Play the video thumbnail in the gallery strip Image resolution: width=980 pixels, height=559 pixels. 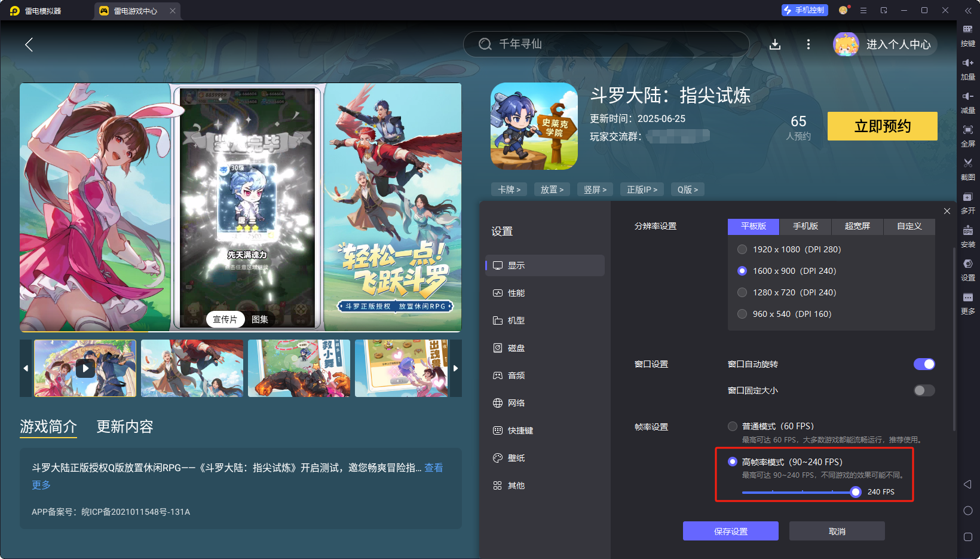[85, 368]
